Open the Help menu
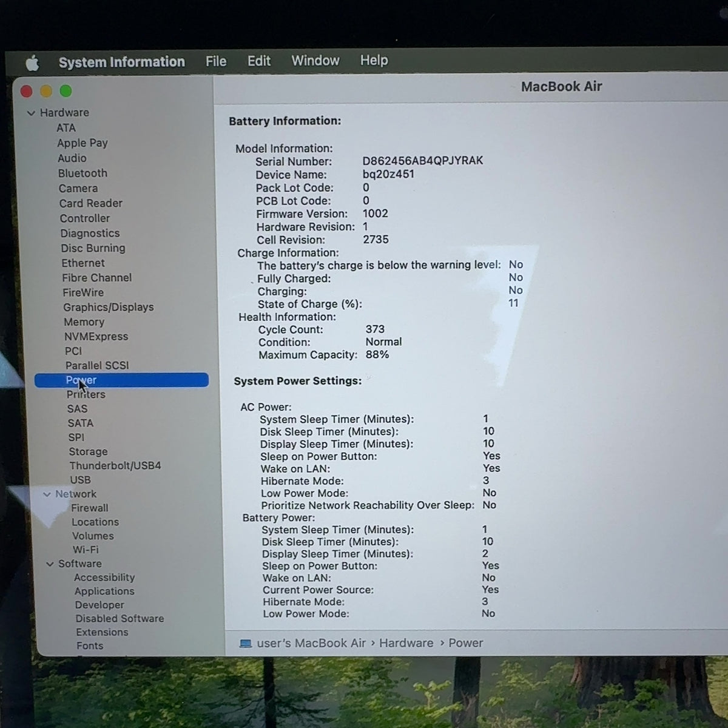728x728 pixels. coord(374,60)
